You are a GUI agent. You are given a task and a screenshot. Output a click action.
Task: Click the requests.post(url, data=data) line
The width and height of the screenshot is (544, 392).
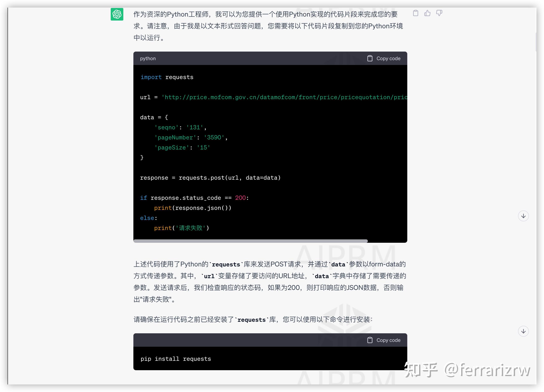pos(210,178)
